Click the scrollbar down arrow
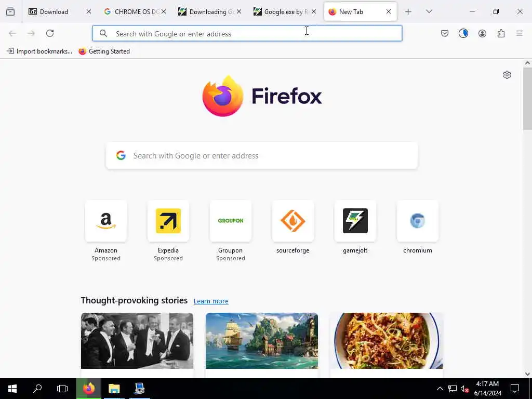The height and width of the screenshot is (399, 532). pos(527,374)
